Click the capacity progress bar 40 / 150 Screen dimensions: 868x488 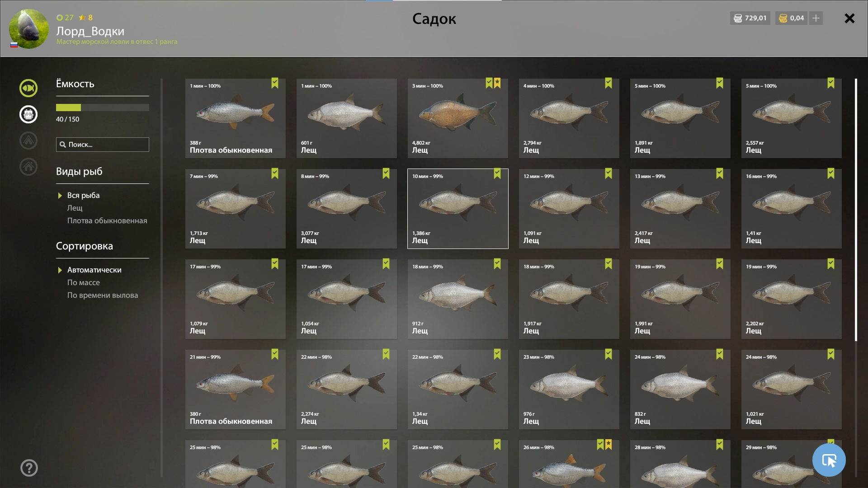[x=102, y=108]
